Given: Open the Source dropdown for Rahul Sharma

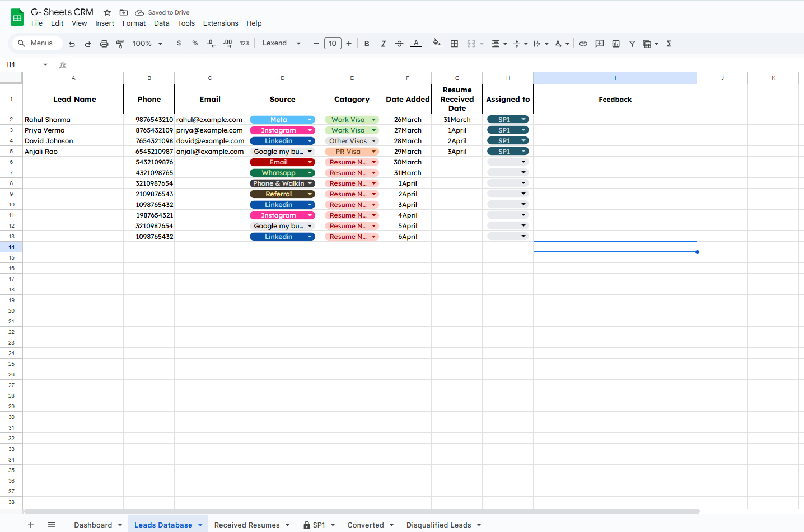Looking at the screenshot, I should (x=310, y=120).
